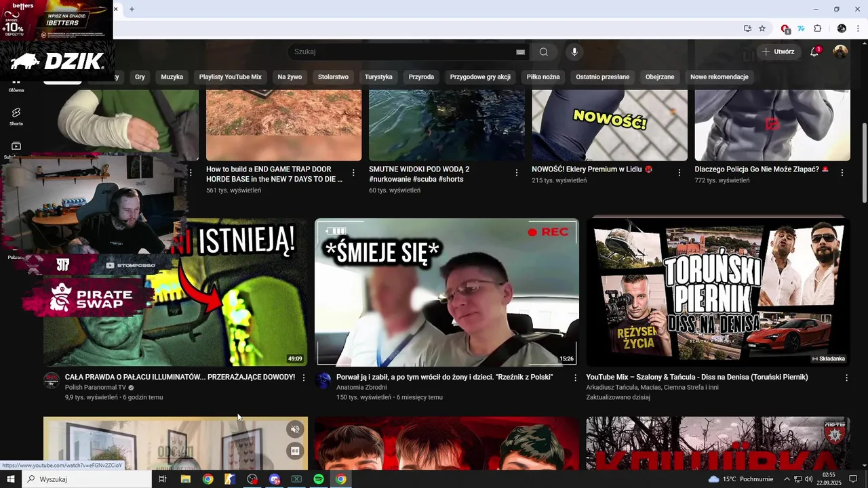
Task: Open options for Toruński Piernik mix
Action: pos(846,378)
